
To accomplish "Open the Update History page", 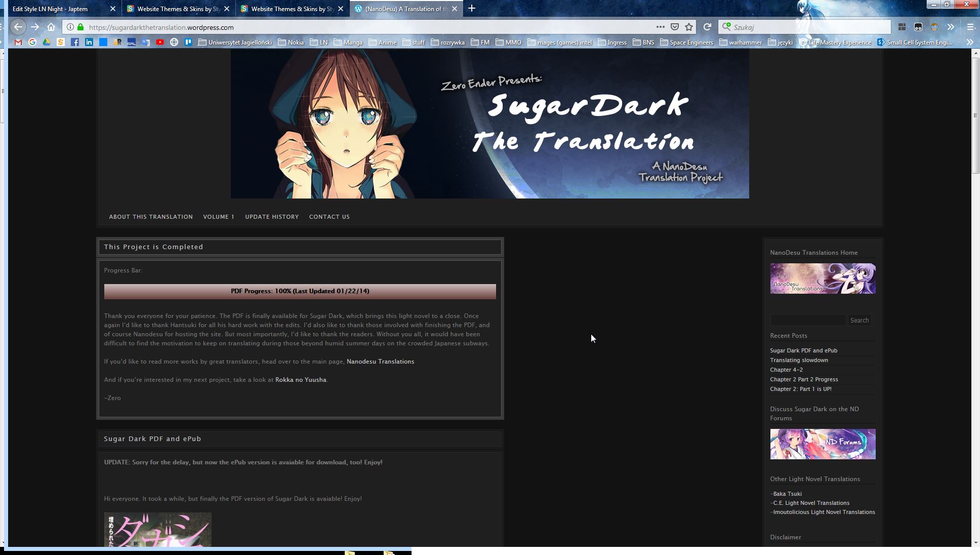I will coord(272,217).
